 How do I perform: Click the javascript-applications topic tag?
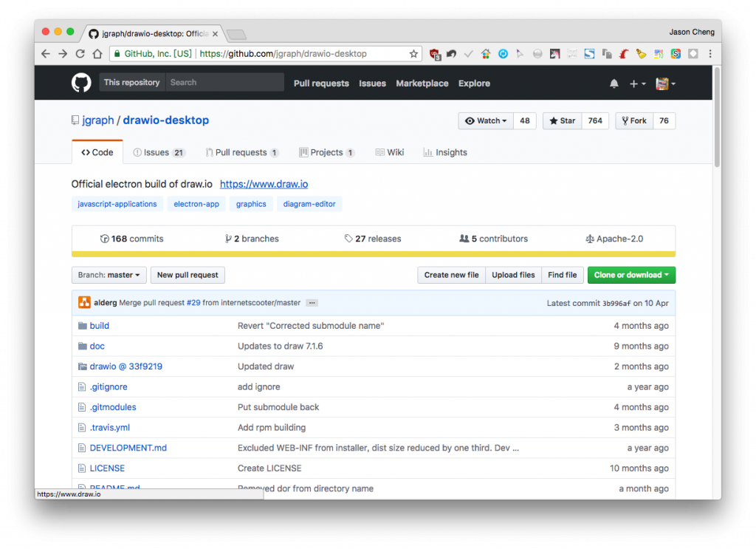click(x=117, y=204)
